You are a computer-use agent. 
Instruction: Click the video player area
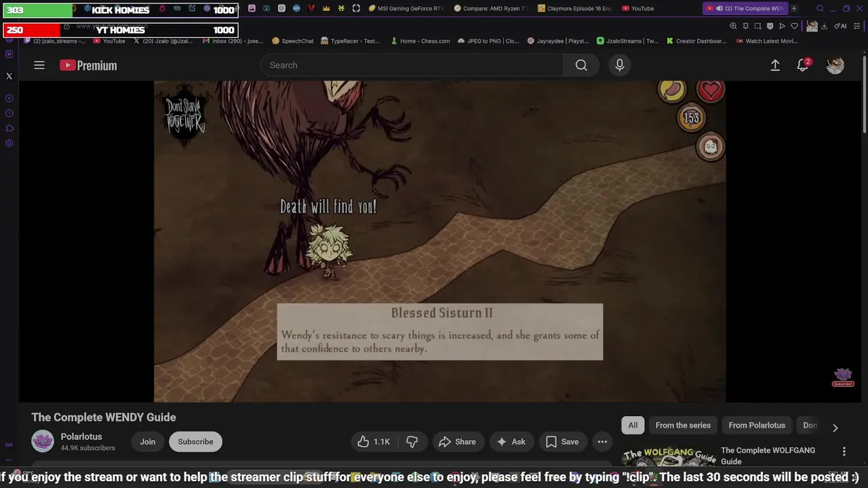[439, 241]
